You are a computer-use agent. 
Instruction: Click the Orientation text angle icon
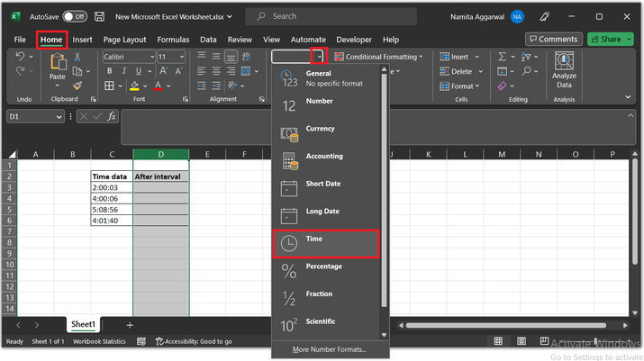pyautogui.click(x=232, y=86)
